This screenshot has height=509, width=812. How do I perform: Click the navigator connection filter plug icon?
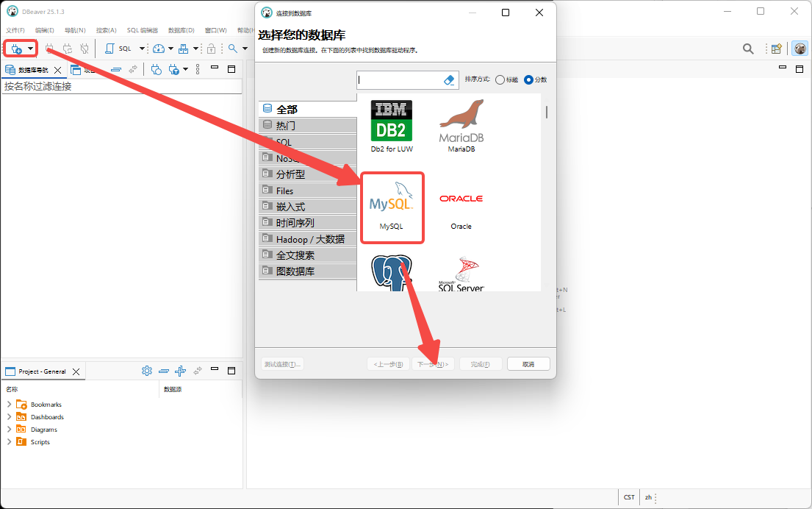coord(174,69)
